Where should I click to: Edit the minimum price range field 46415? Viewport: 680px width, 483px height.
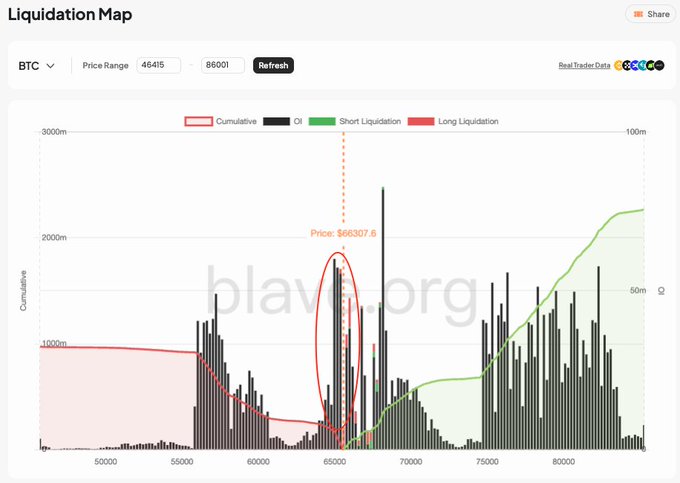[159, 65]
